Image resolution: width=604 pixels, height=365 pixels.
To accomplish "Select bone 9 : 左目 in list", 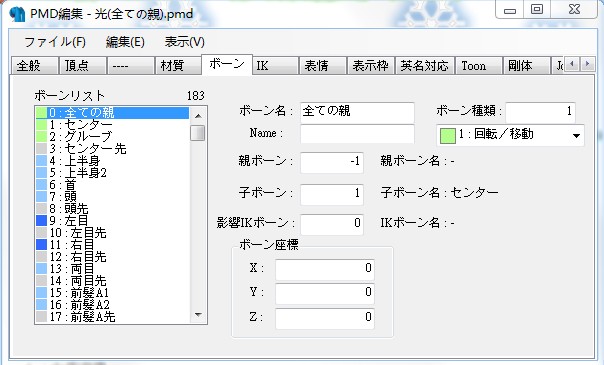I will pos(112,221).
